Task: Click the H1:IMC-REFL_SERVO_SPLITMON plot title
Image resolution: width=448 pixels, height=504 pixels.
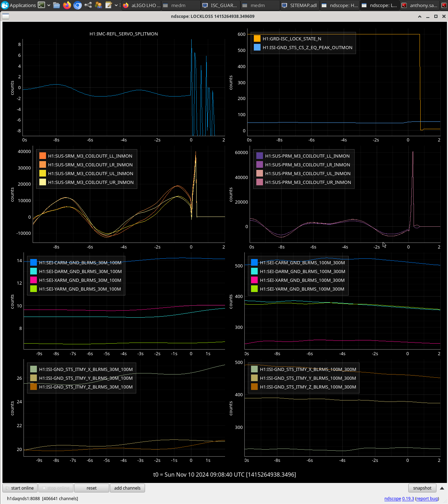Action: (x=124, y=34)
